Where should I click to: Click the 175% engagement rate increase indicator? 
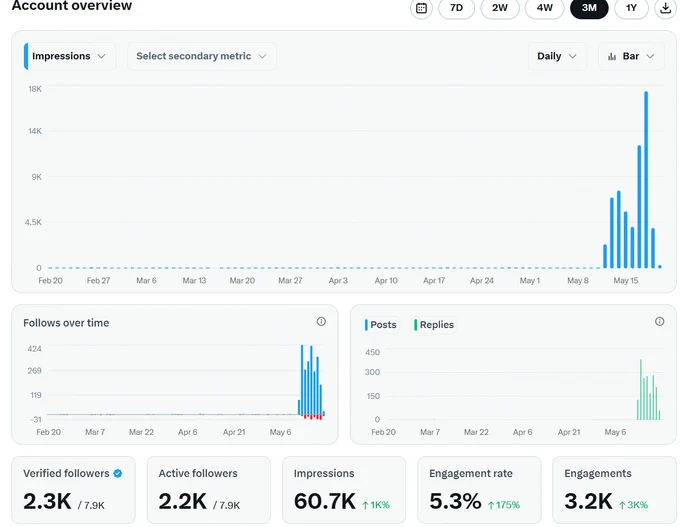[503, 505]
